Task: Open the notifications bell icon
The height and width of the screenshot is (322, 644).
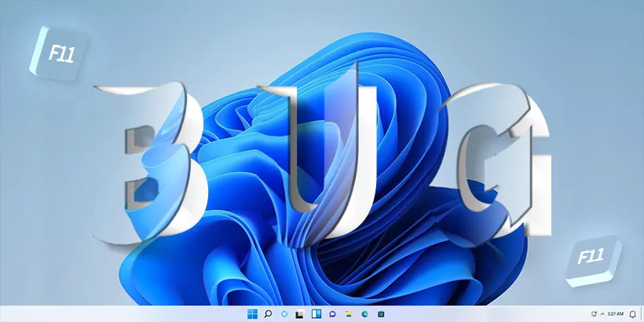Action: tap(632, 314)
